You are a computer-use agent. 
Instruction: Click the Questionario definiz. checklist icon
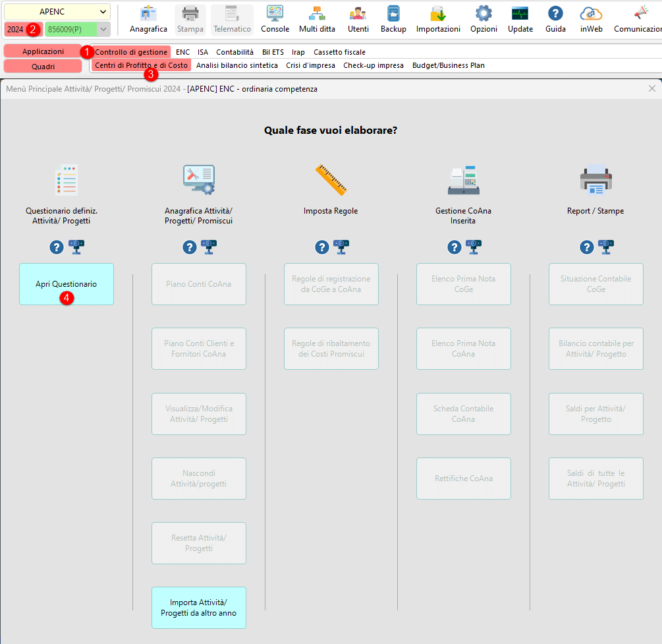[67, 180]
